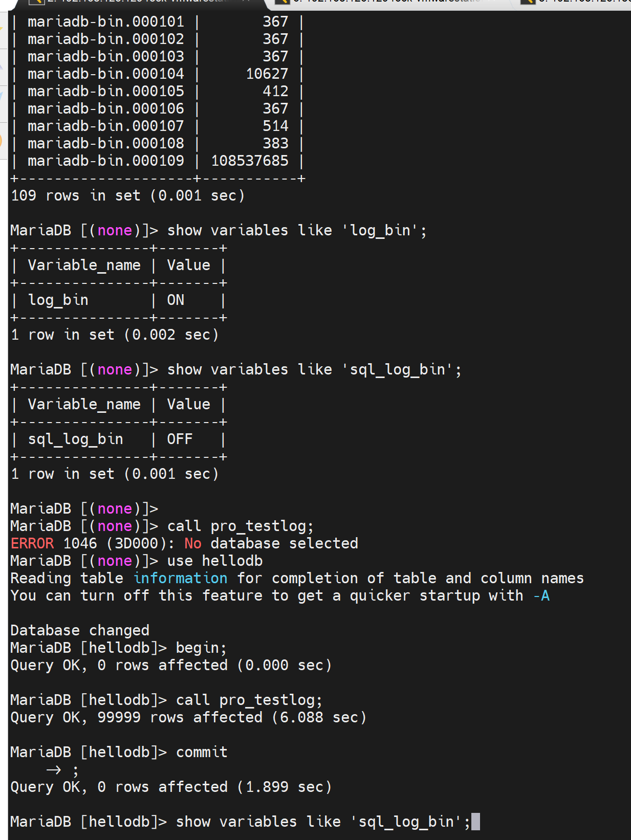Click the 108537685 file size value
The image size is (631, 840).
point(250,161)
